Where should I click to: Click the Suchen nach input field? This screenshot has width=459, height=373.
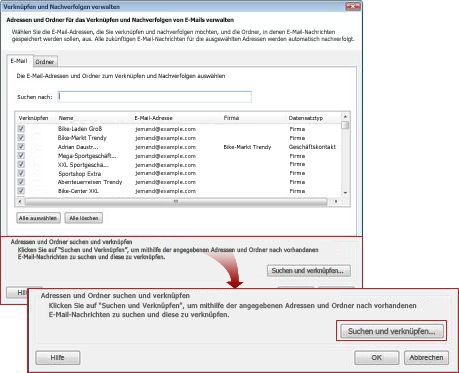point(155,97)
